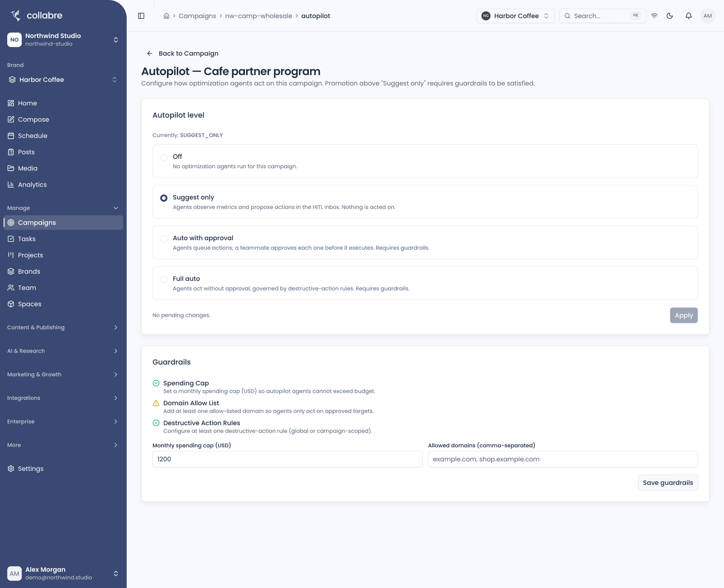Open the notifications bell
Screen dimensions: 724x588
pos(689,16)
